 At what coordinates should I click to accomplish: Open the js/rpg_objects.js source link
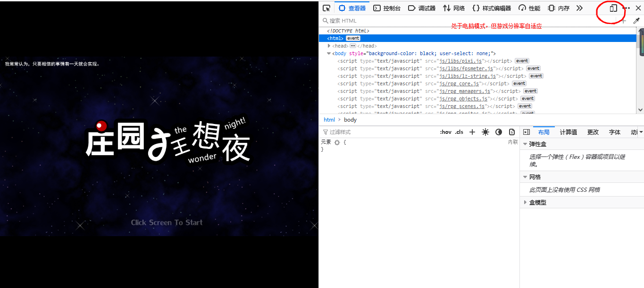coord(463,99)
